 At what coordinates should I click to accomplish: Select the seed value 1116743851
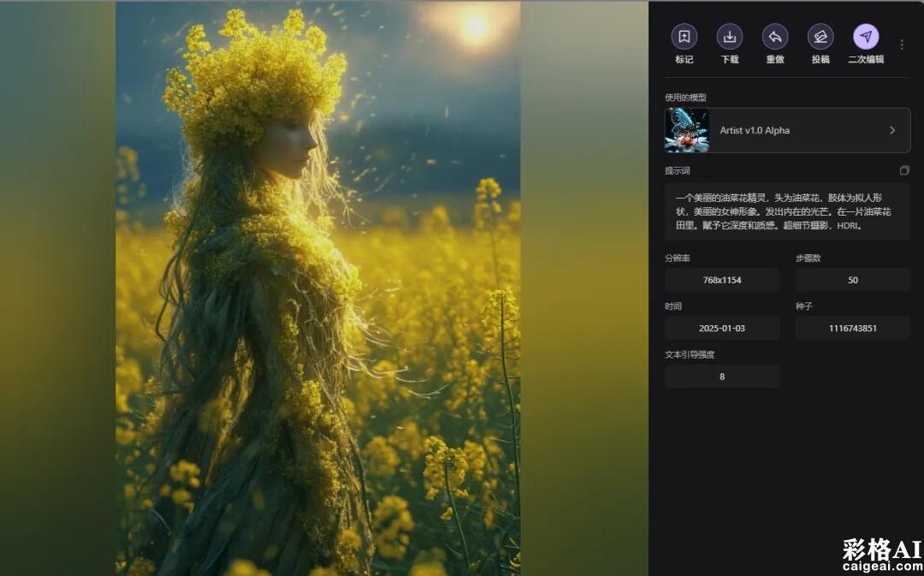pyautogui.click(x=852, y=328)
